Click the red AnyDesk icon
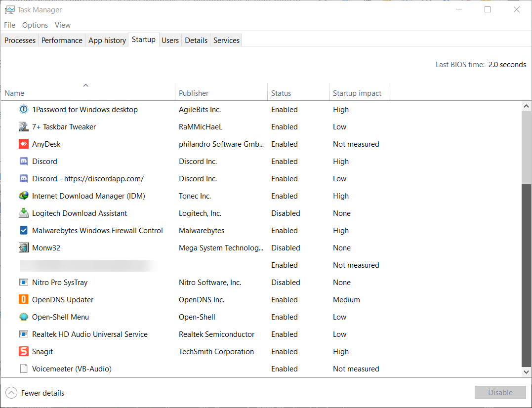Image resolution: width=532 pixels, height=408 pixels. coord(23,144)
